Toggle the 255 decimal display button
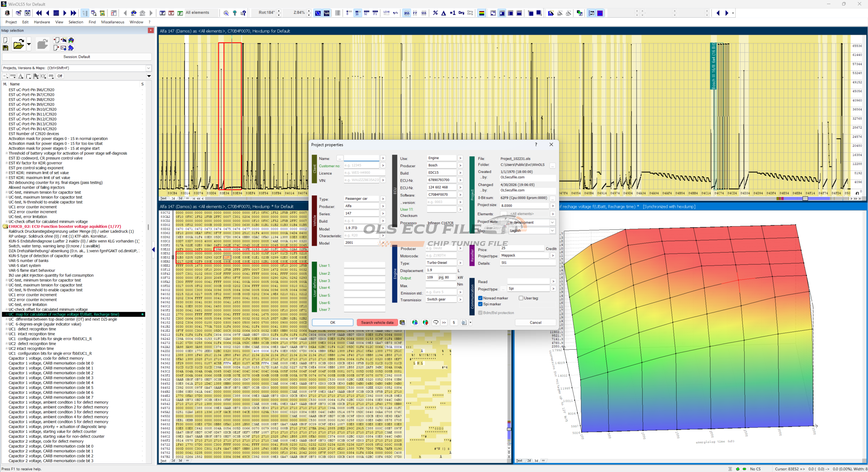 point(407,13)
